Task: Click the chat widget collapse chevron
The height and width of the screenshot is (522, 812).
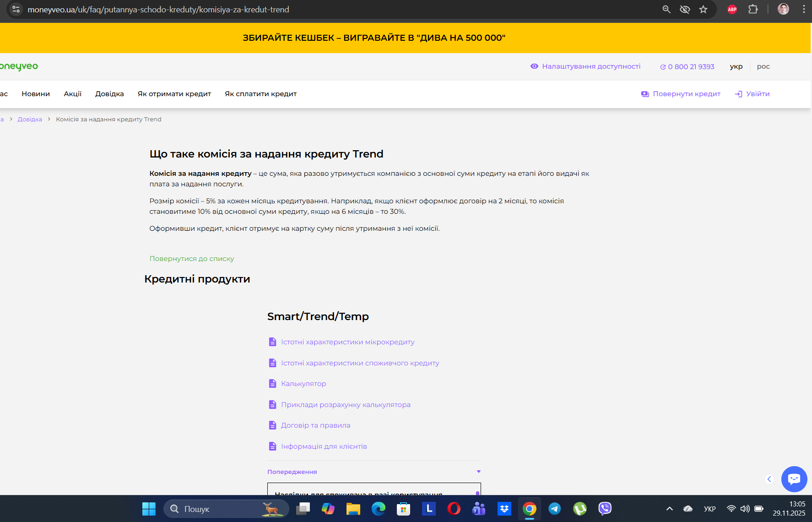Action: (x=769, y=479)
